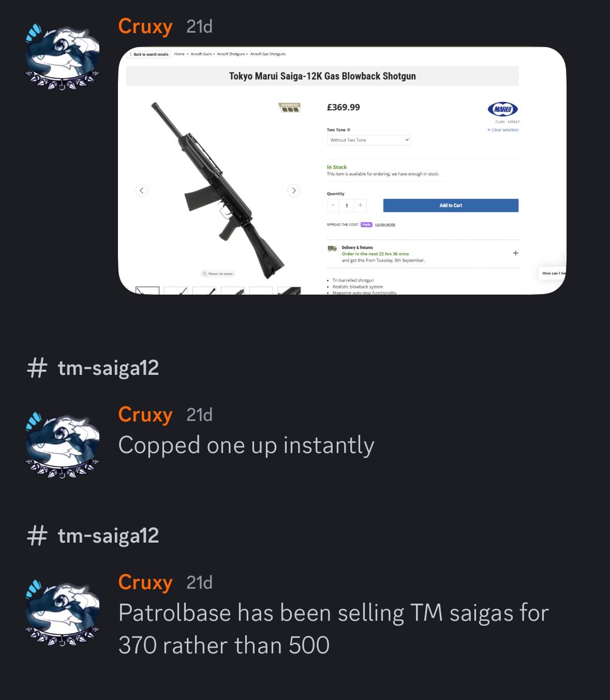Viewport: 610px width, 700px height.
Task: Open the second tm-saiga12 channel link
Action: pyautogui.click(x=93, y=536)
